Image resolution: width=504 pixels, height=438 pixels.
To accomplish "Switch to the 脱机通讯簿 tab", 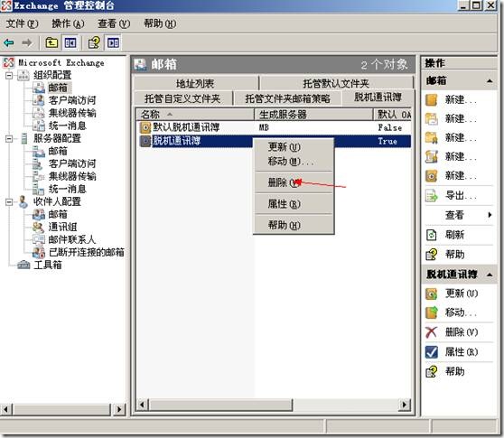I will [x=378, y=97].
